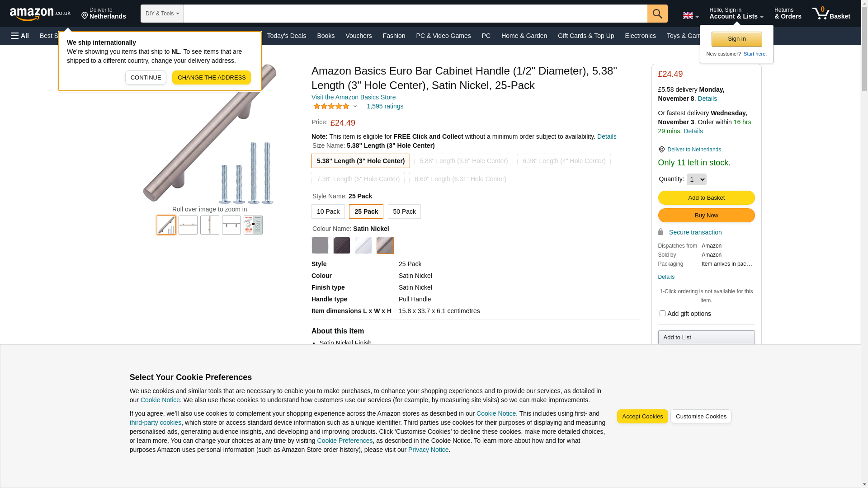Click the Add to Basket button

[x=706, y=198]
